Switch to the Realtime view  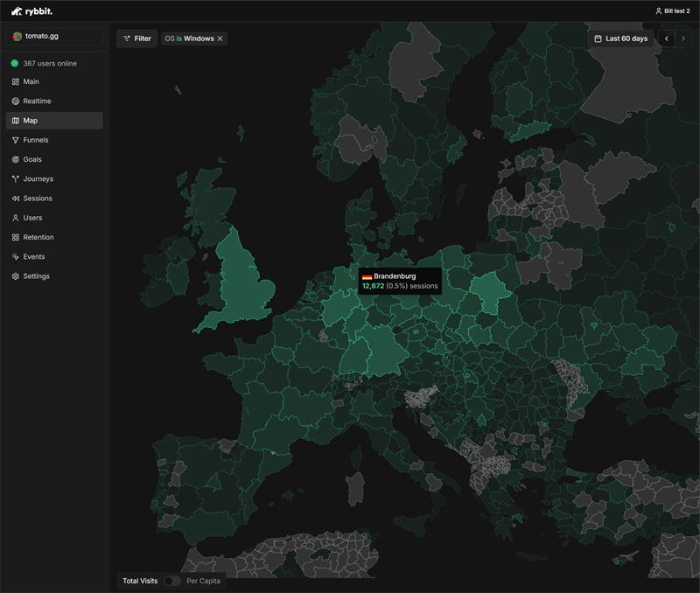point(37,101)
